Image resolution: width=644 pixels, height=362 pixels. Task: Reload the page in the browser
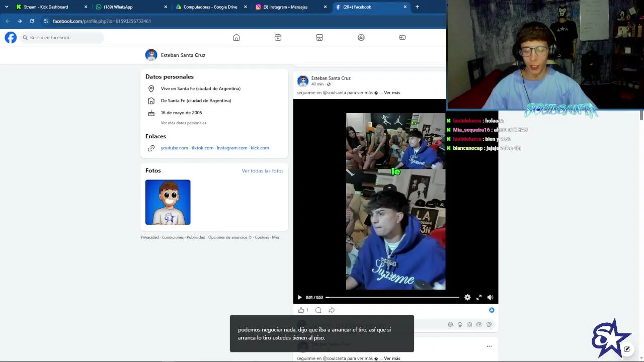click(x=32, y=21)
